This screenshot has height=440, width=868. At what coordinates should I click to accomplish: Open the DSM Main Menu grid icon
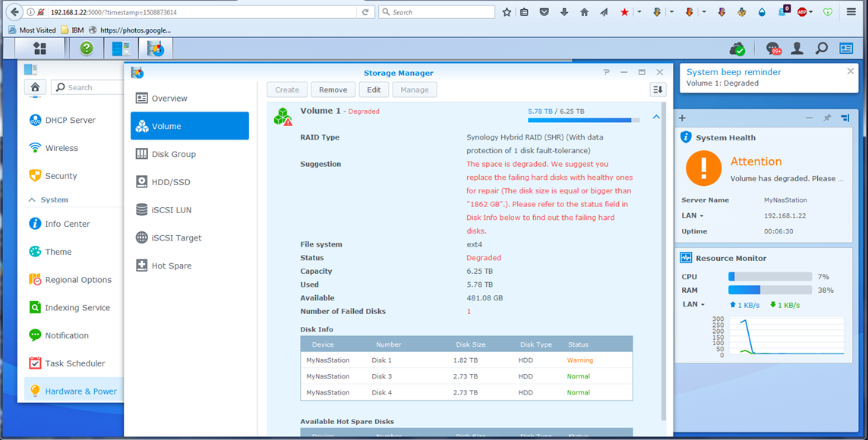pyautogui.click(x=39, y=49)
